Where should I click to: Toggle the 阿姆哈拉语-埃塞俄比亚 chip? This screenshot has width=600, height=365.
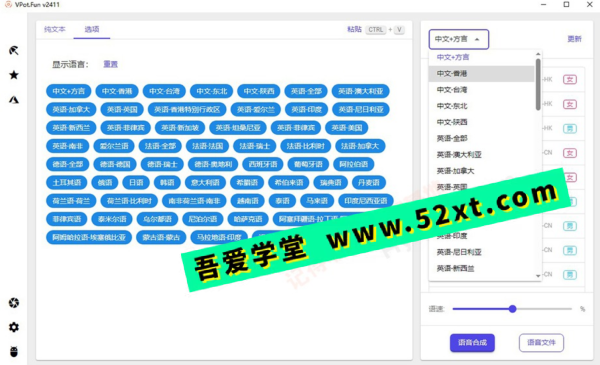89,237
